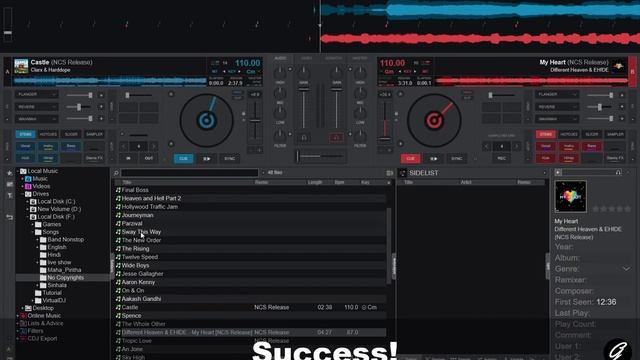This screenshot has width=640, height=360.
Task: Click the right deck SYNC button
Action: click(x=457, y=158)
